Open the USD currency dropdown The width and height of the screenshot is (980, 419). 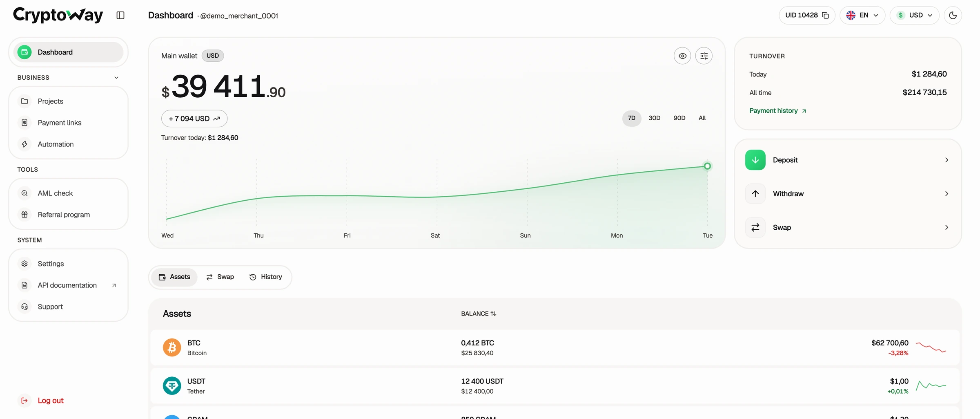pyautogui.click(x=915, y=16)
